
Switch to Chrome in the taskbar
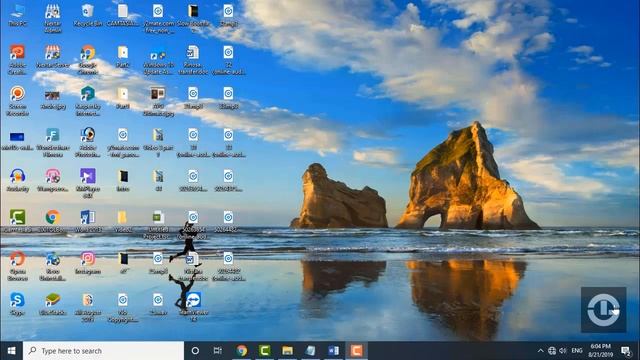click(242, 351)
